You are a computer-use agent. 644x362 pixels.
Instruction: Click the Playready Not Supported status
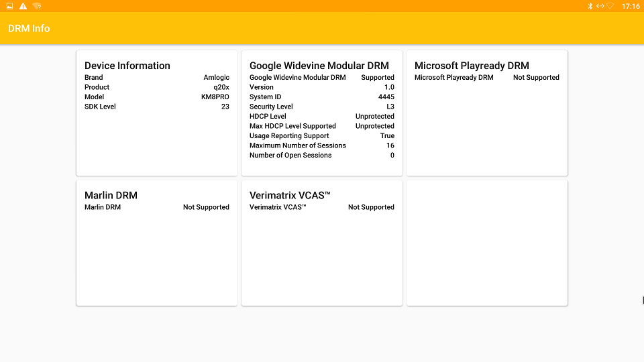pos(536,78)
